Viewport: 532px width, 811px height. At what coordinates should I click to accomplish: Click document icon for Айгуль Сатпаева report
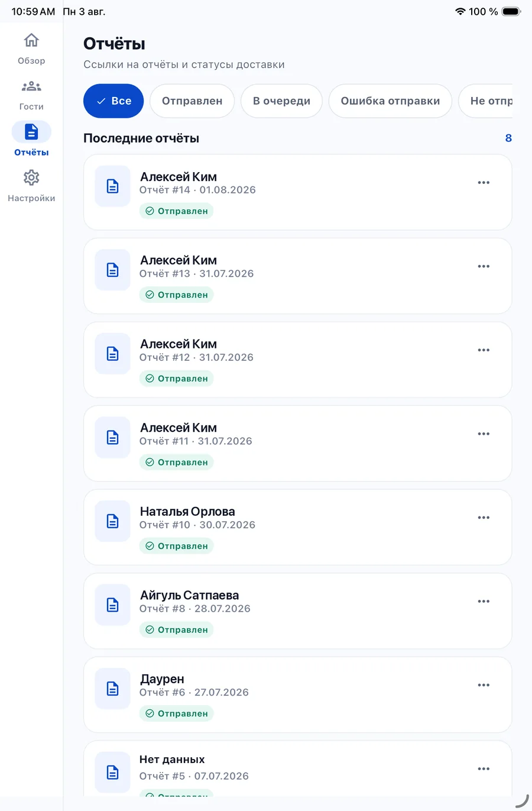click(112, 605)
